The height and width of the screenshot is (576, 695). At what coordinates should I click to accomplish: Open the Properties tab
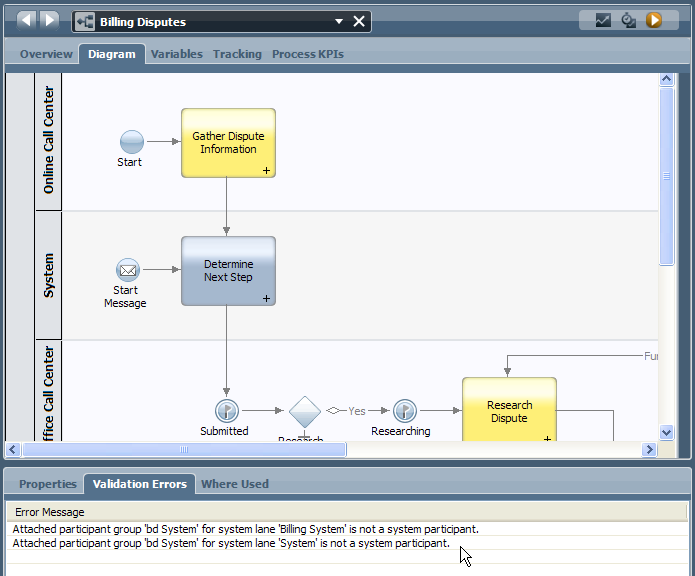(48, 484)
